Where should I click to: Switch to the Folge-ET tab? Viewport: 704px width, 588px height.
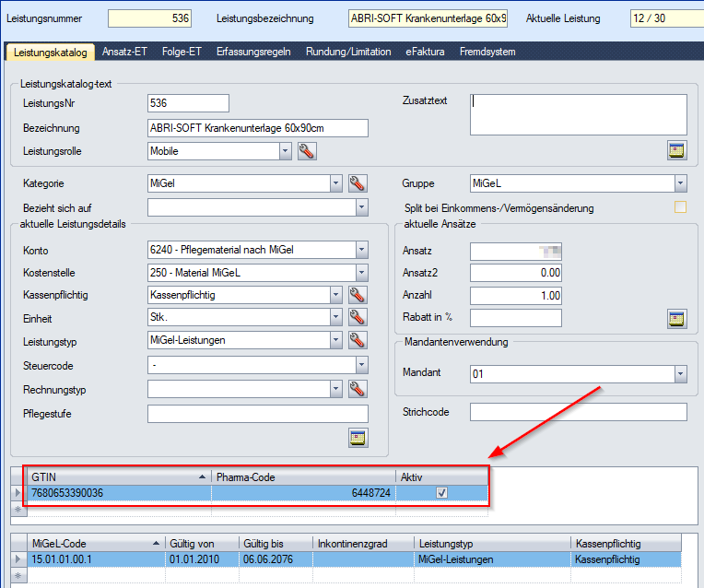click(x=182, y=52)
